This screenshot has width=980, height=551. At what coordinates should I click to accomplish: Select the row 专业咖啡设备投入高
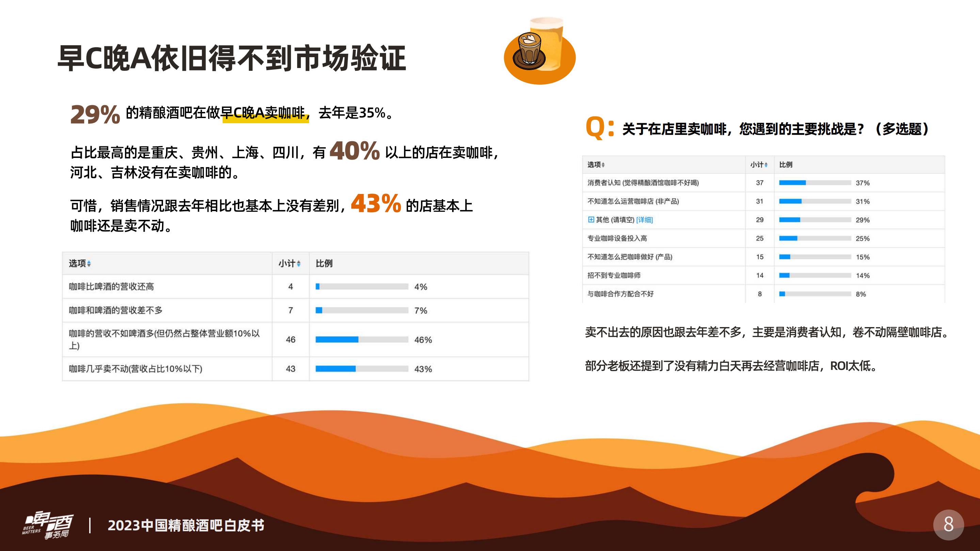[617, 239]
